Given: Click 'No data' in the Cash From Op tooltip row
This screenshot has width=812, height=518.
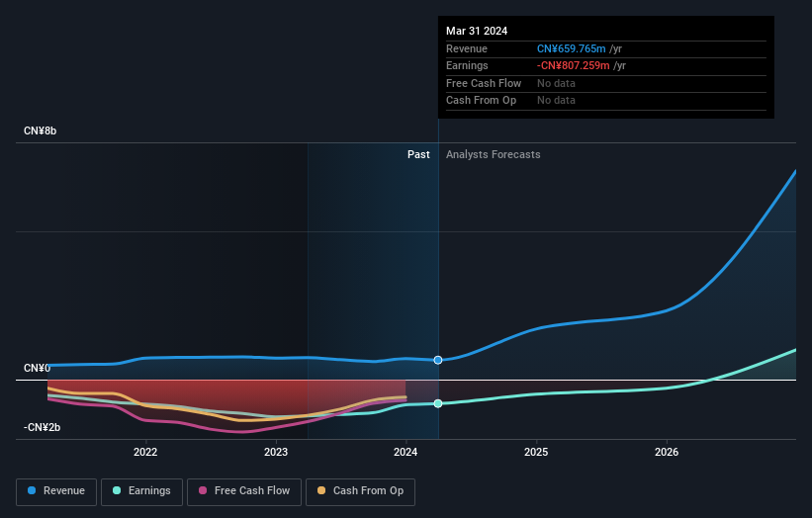Looking at the screenshot, I should click(x=556, y=101).
